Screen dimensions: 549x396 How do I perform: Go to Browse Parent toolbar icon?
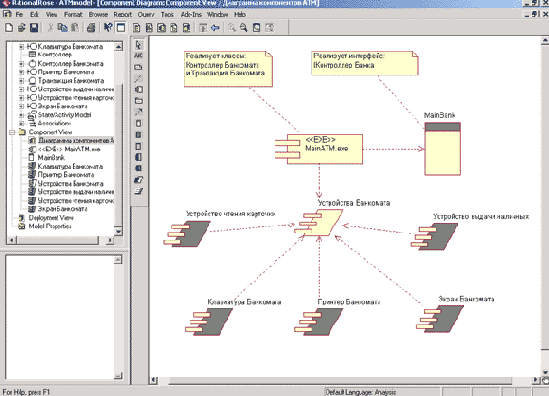(203, 28)
